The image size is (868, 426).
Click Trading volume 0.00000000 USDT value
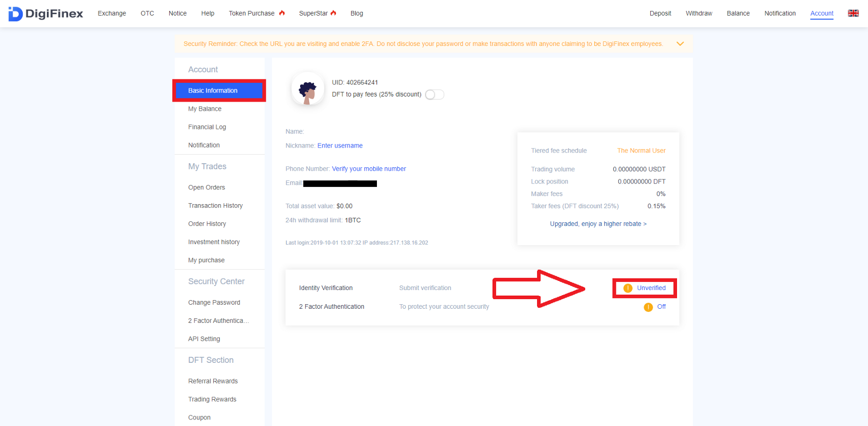click(639, 169)
